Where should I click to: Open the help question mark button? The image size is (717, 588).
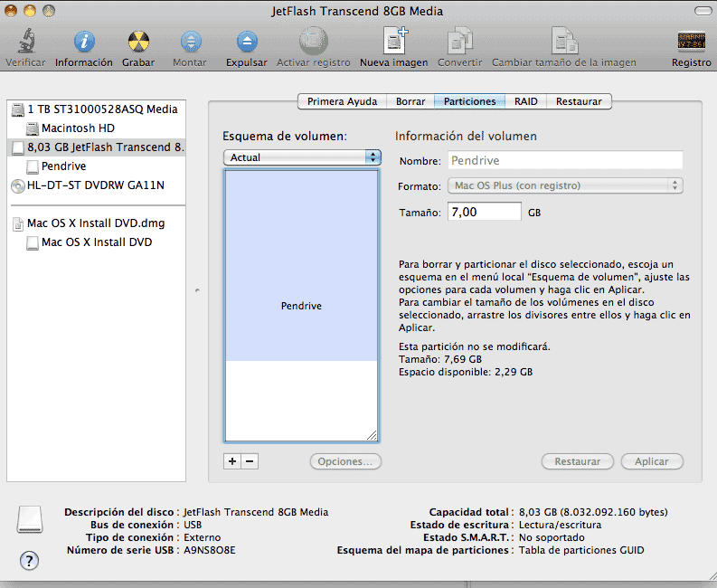click(x=29, y=561)
